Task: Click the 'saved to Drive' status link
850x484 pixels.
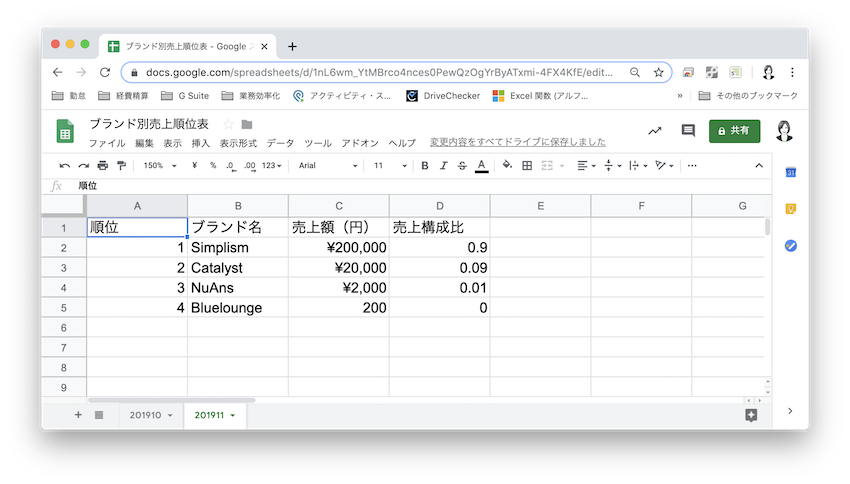Action: coord(517,143)
